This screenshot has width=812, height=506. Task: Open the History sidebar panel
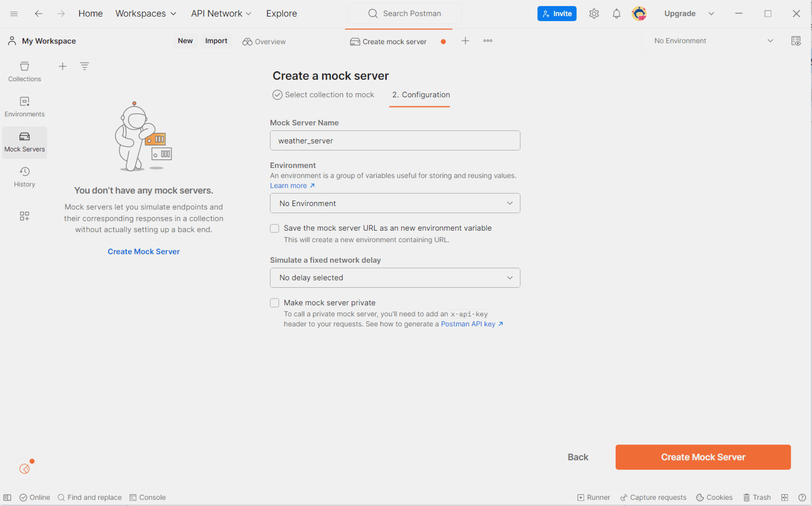pyautogui.click(x=25, y=177)
